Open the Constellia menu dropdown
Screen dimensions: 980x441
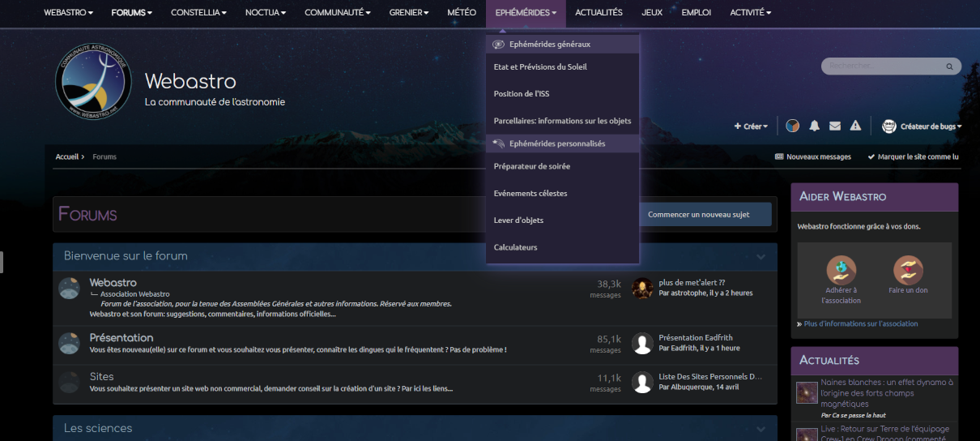pyautogui.click(x=198, y=13)
